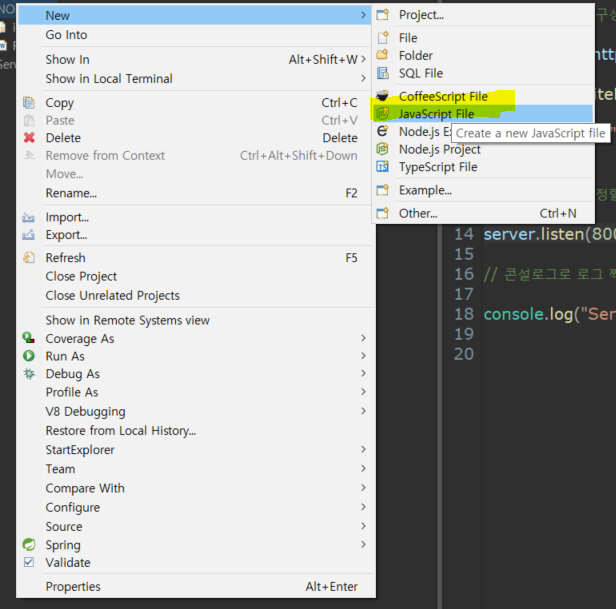Click line number 14 in editor
The width and height of the screenshot is (616, 609).
click(464, 234)
